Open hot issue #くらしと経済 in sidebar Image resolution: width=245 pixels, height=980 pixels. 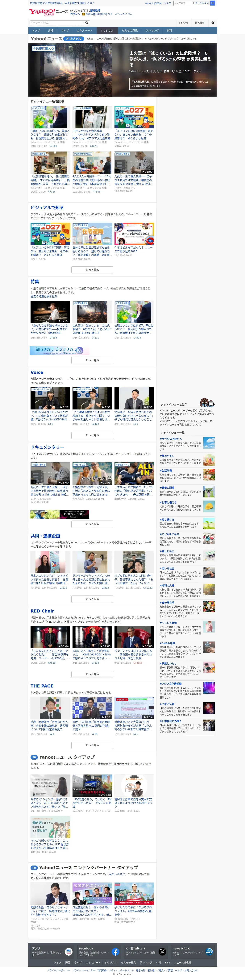coord(168,623)
